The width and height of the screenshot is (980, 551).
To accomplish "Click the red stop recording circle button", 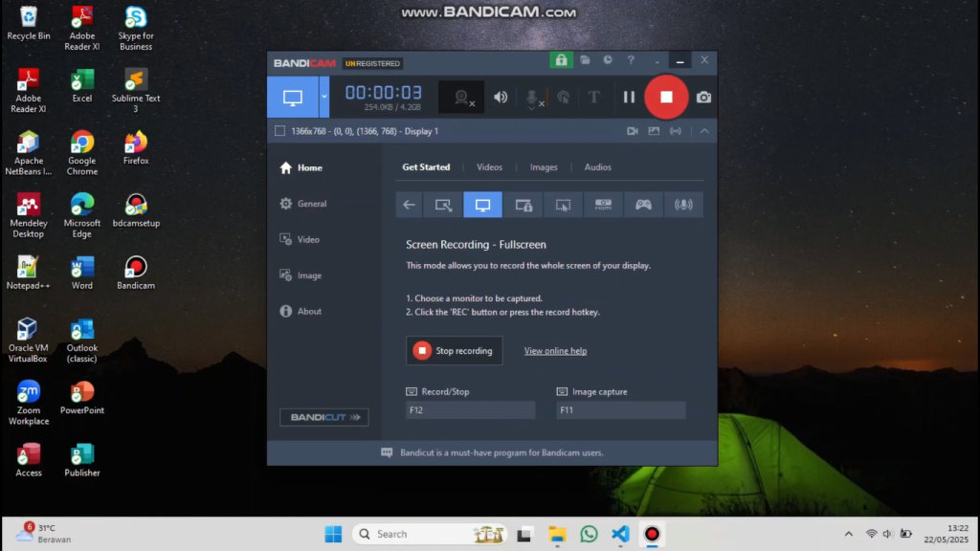I will [x=666, y=98].
